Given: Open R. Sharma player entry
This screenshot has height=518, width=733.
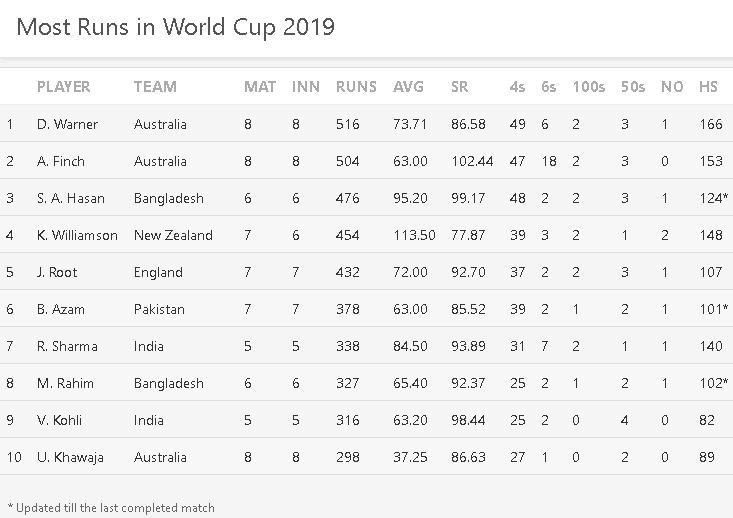Looking at the screenshot, I should [x=67, y=346].
